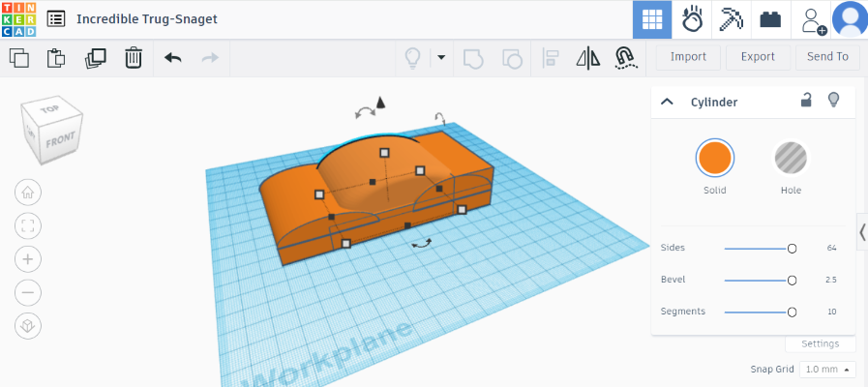Open the designs list icon
This screenshot has width=868, height=387.
(x=56, y=18)
